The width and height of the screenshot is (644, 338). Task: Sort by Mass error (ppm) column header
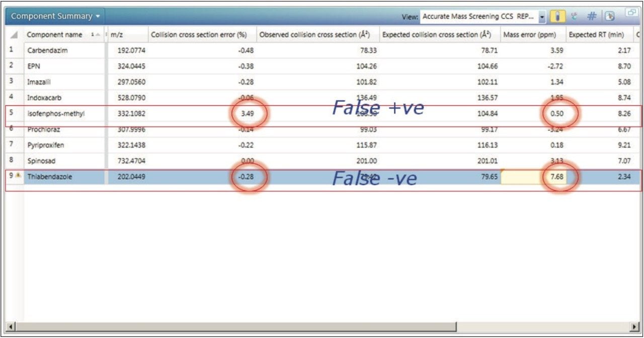tap(530, 35)
